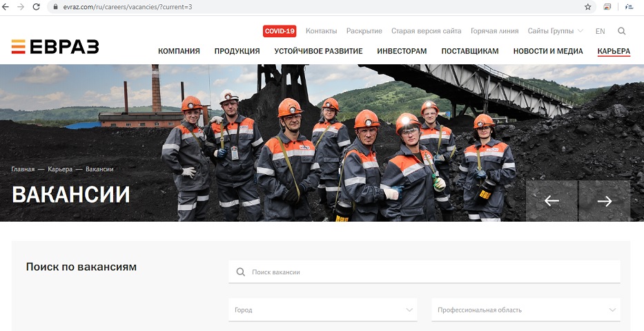Click the next slide arrow
Viewport: 644px width, 331px height.
click(x=605, y=201)
